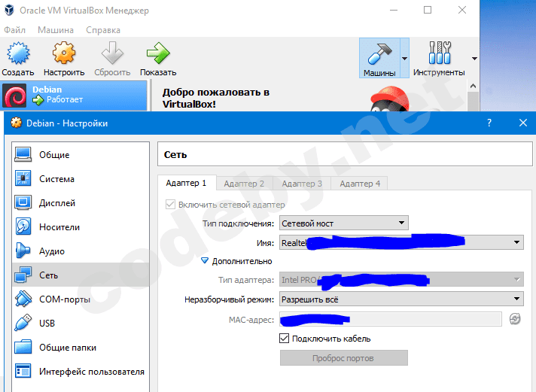Open Настроить settings gear icon
The image size is (536, 392).
click(x=64, y=54)
